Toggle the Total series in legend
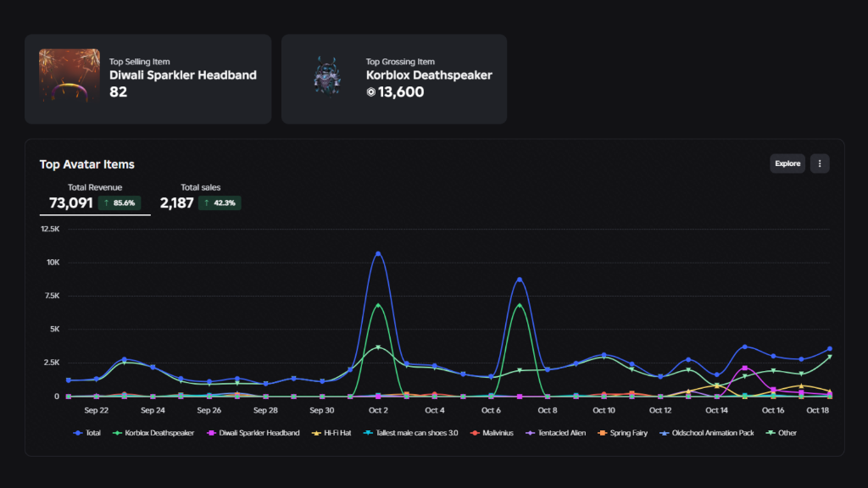This screenshot has width=868, height=488. coord(87,433)
